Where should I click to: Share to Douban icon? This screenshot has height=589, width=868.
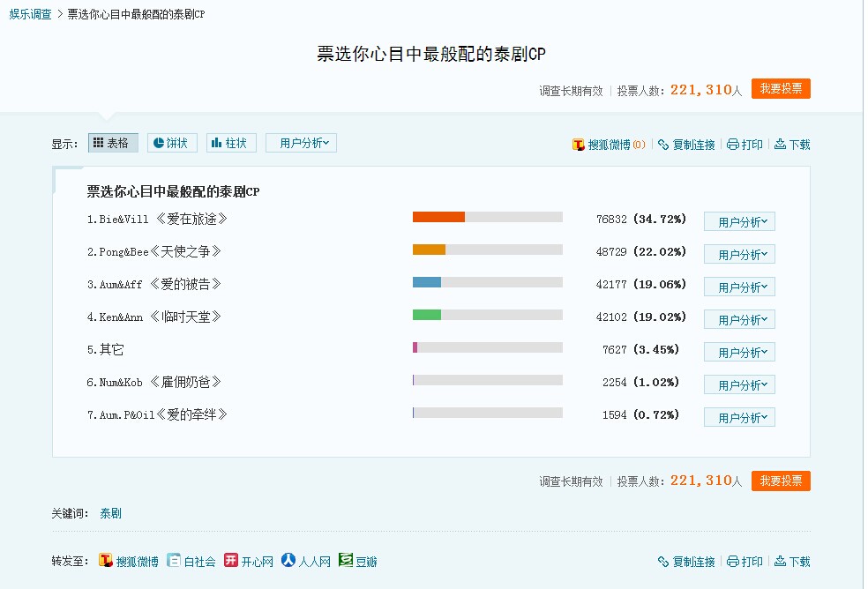346,560
